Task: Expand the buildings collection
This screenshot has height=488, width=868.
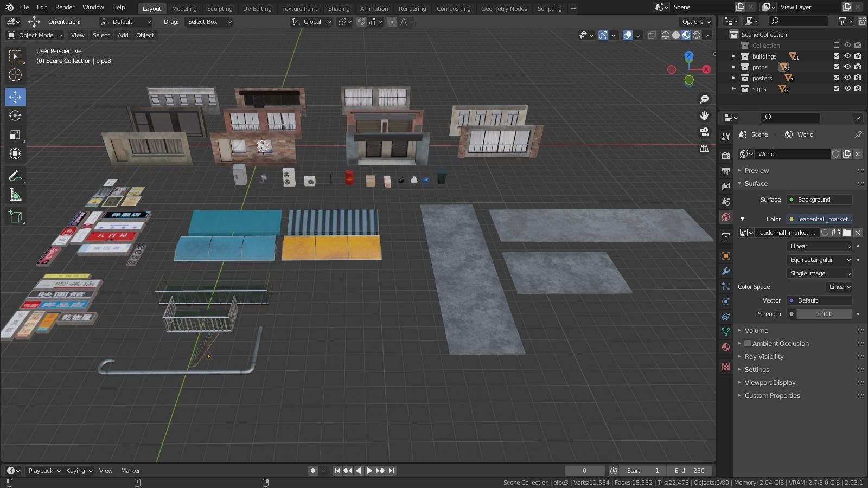Action: [734, 56]
